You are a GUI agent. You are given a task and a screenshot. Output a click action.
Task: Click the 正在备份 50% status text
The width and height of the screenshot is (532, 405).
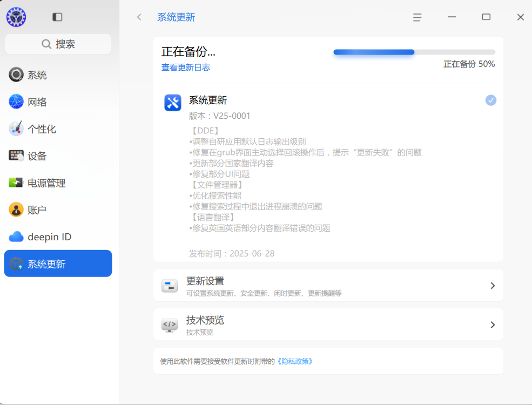click(x=469, y=64)
